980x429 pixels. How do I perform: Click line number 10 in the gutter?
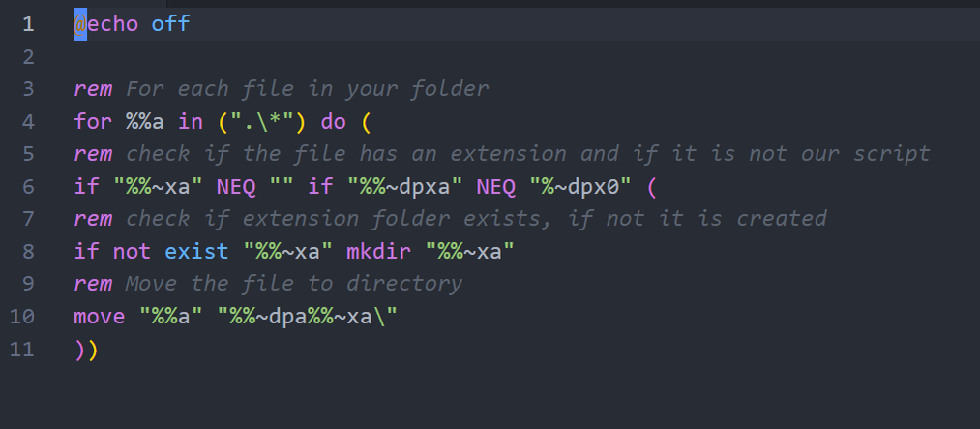22,317
